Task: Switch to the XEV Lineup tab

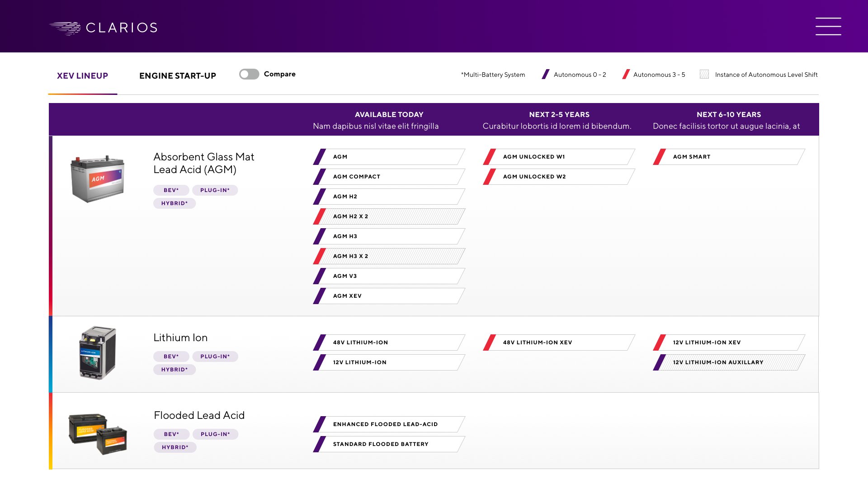Action: tap(82, 76)
